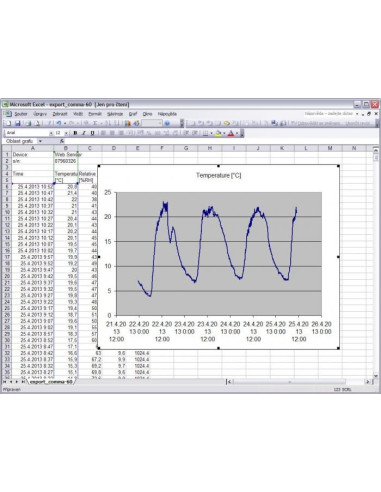Click the Undo arrow icon

click(58, 123)
